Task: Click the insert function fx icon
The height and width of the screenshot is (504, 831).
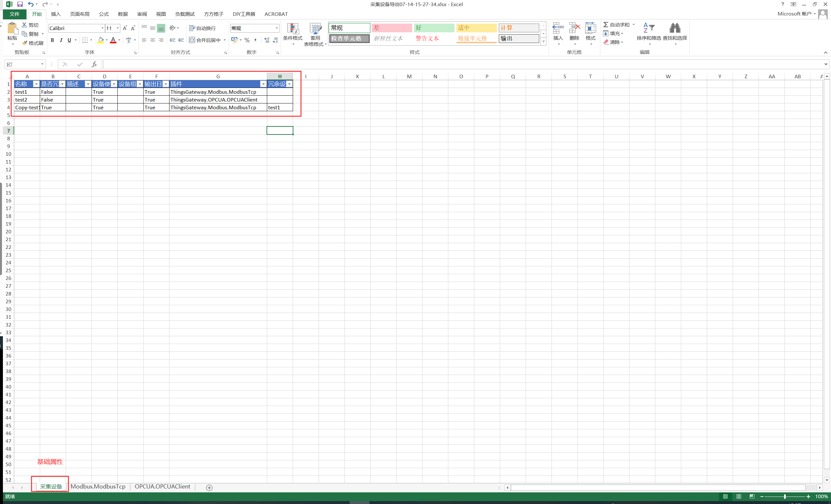Action: [x=94, y=64]
